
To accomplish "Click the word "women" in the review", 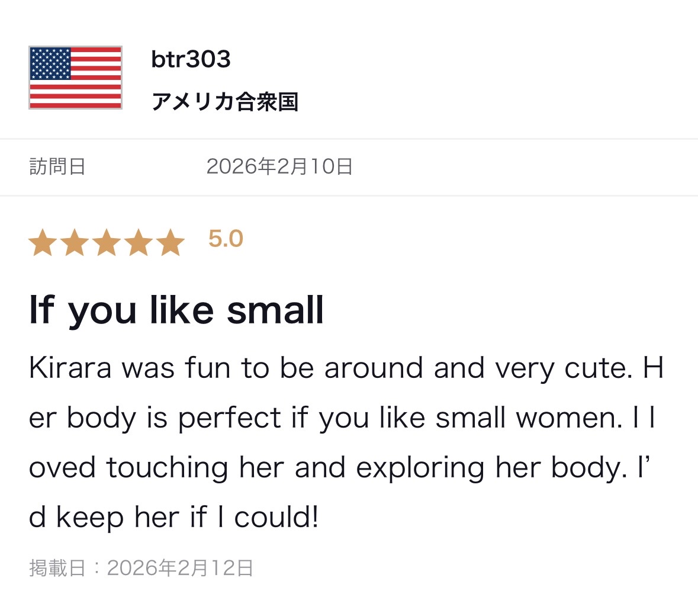I will click(567, 418).
